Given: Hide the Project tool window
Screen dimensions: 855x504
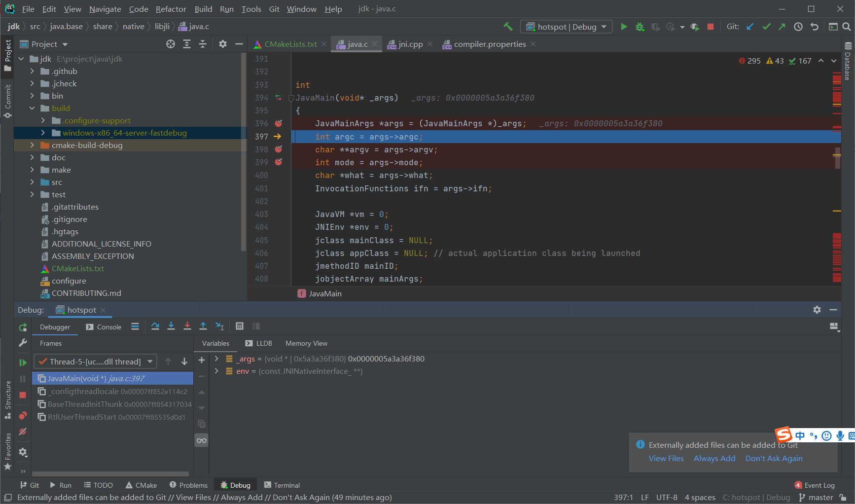Looking at the screenshot, I should (x=239, y=44).
